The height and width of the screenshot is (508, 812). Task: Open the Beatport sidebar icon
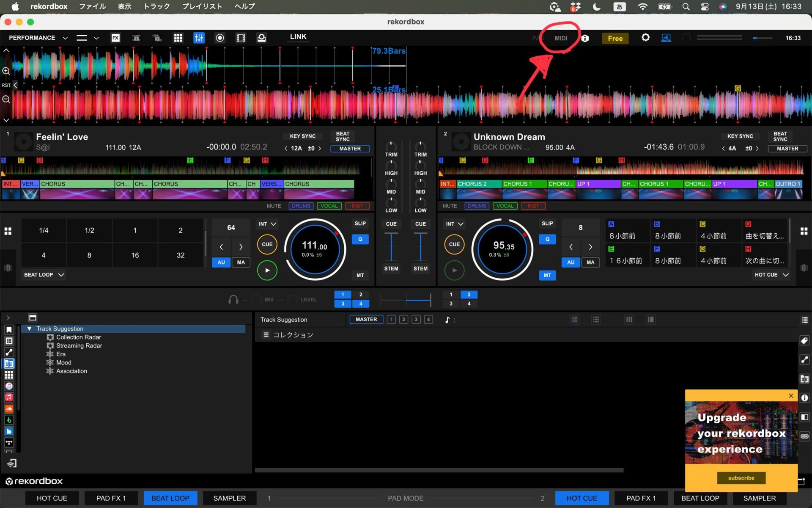[x=9, y=420]
